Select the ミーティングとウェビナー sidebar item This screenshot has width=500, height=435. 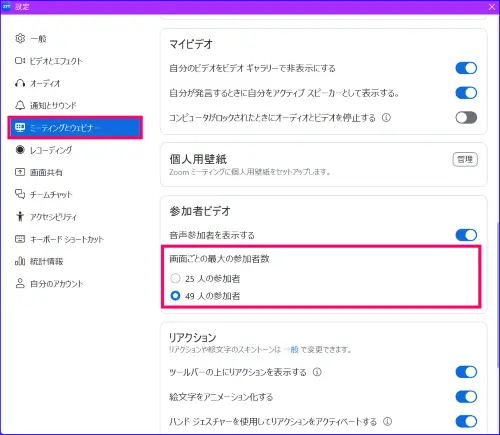point(75,127)
